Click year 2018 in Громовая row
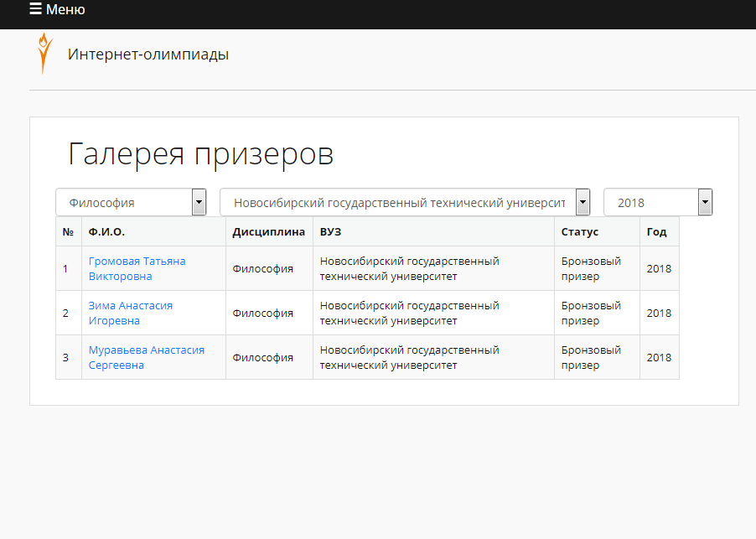 tap(660, 268)
